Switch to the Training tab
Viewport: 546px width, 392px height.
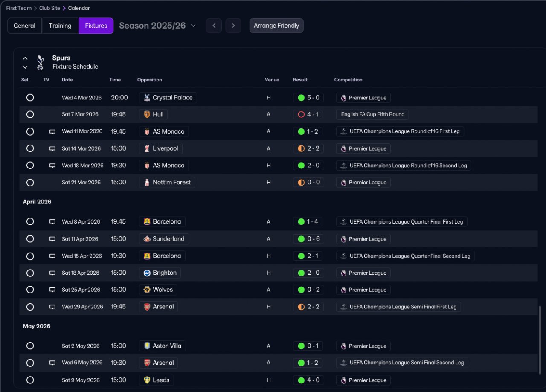60,26
